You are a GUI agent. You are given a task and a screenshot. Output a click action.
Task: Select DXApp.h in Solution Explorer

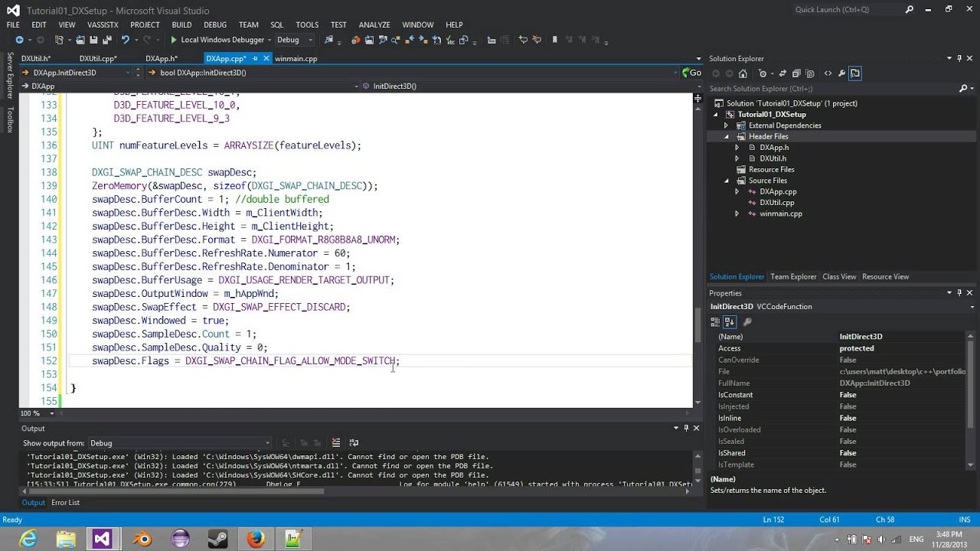tap(774, 148)
